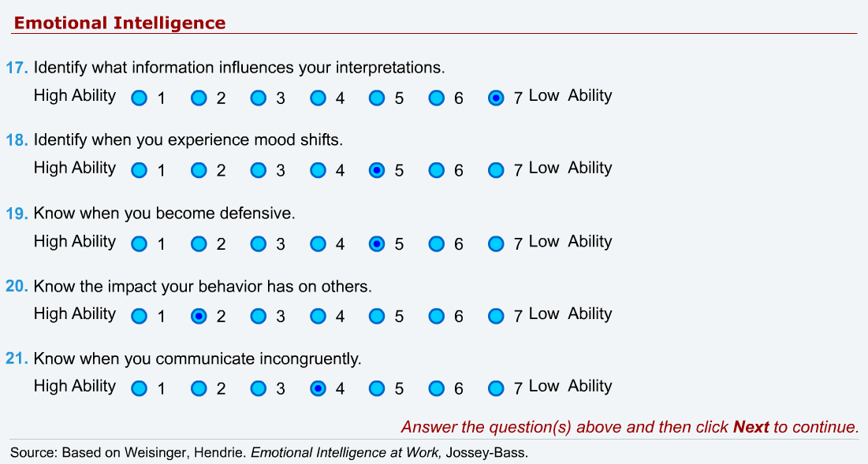The width and height of the screenshot is (868, 464).
Task: Click the High Ability label for question 17
Action: pos(74,96)
